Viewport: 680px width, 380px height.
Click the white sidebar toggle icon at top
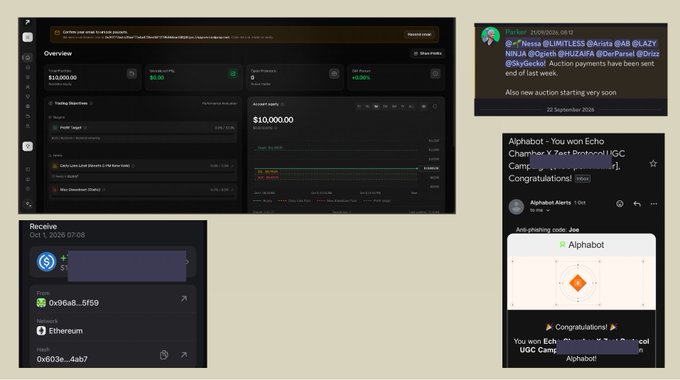coord(27,37)
